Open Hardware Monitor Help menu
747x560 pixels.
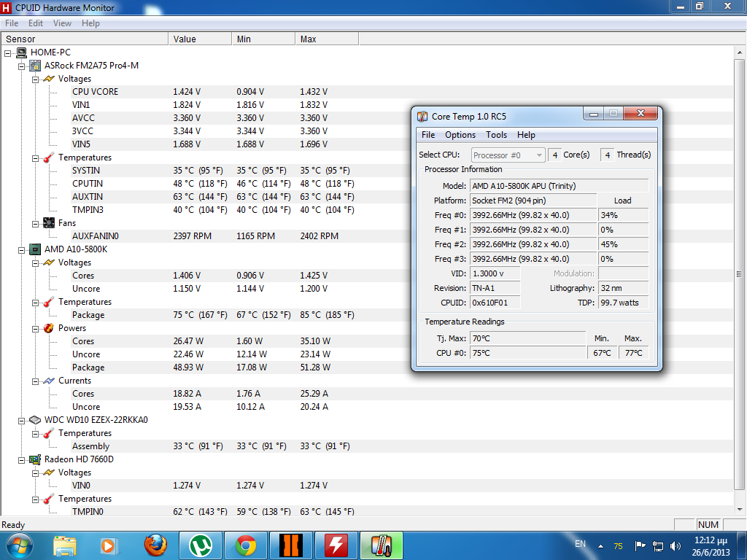(x=90, y=23)
